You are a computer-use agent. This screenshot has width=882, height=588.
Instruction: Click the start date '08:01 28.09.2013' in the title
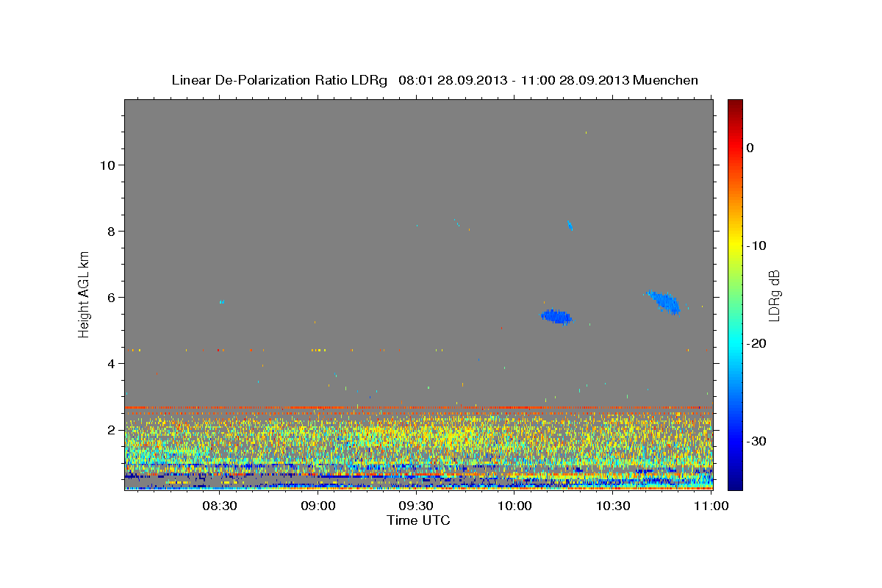click(x=451, y=80)
